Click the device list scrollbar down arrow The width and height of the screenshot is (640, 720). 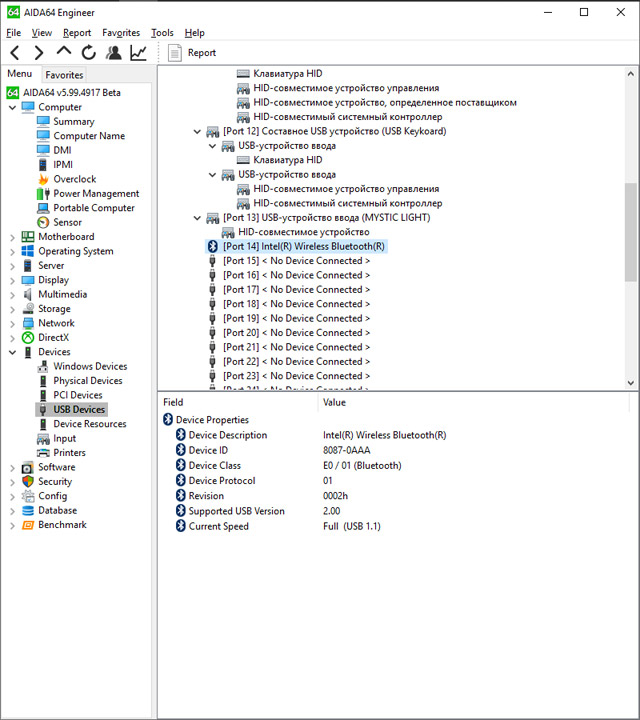click(631, 382)
